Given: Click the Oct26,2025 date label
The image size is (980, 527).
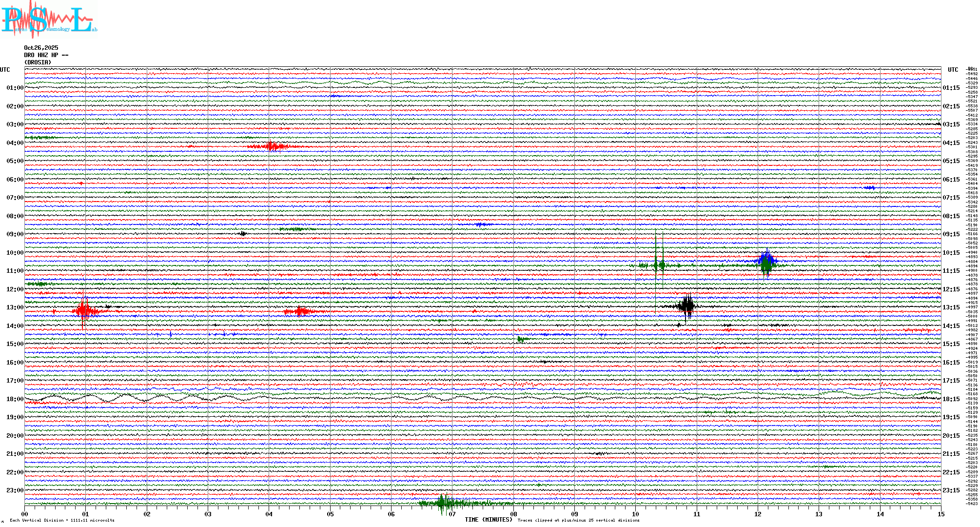Looking at the screenshot, I should click(41, 48).
